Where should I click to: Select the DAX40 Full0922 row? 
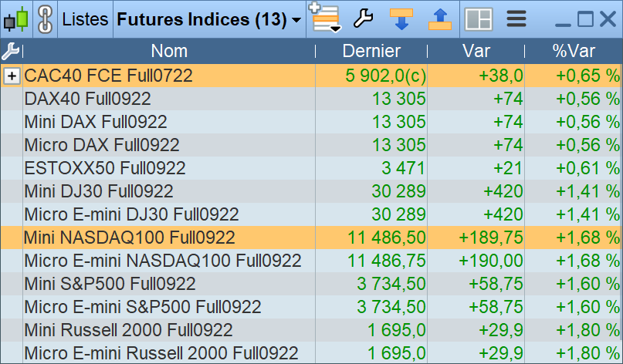coord(88,99)
